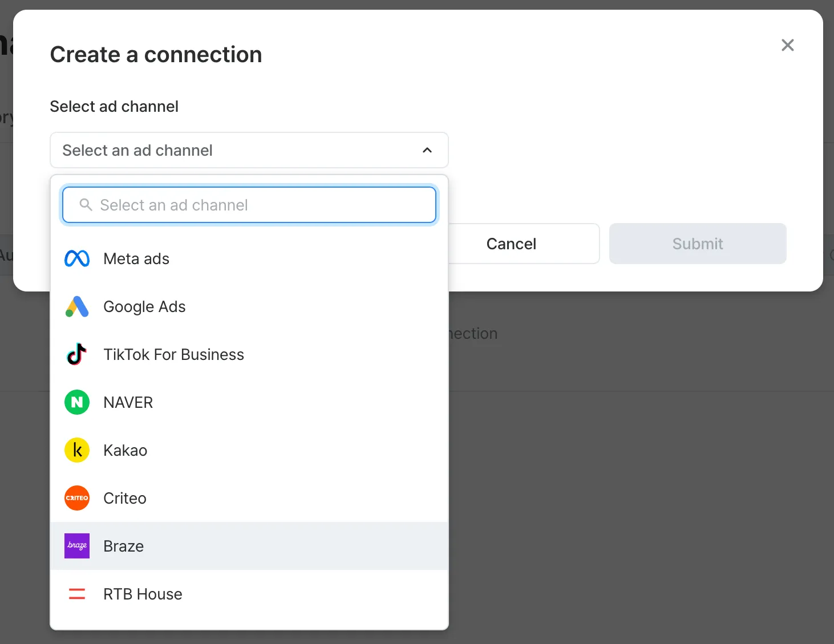
Task: Cancel the connection dialog
Action: 511,244
